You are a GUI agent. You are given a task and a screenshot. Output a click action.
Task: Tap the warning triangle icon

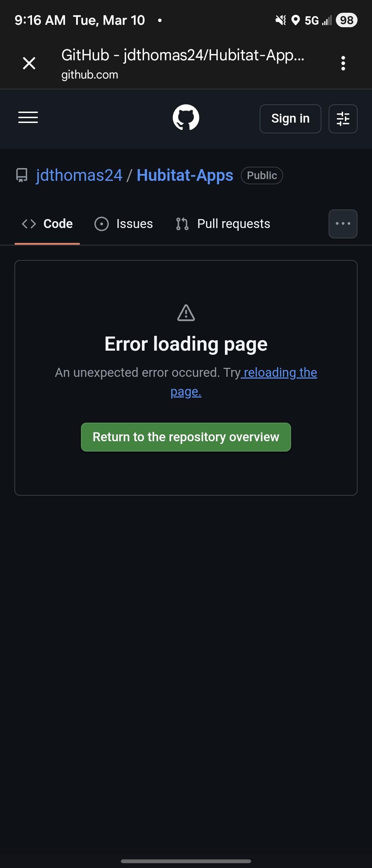(186, 313)
